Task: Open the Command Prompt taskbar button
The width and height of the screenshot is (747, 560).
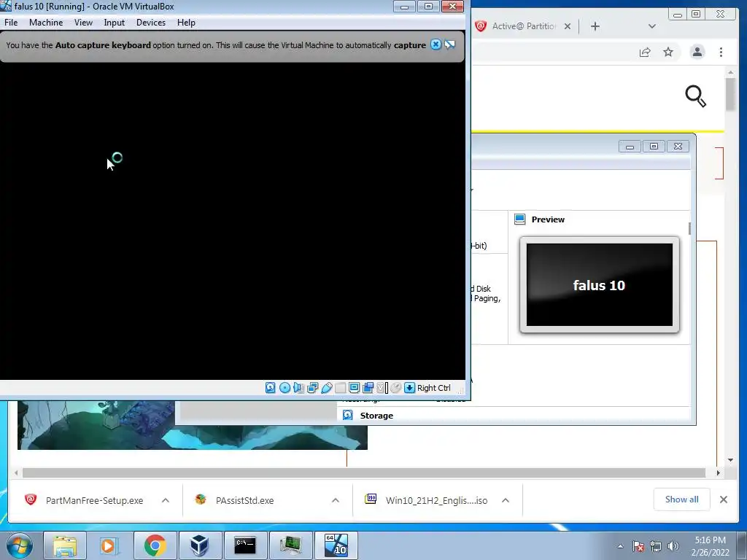Action: (x=245, y=545)
